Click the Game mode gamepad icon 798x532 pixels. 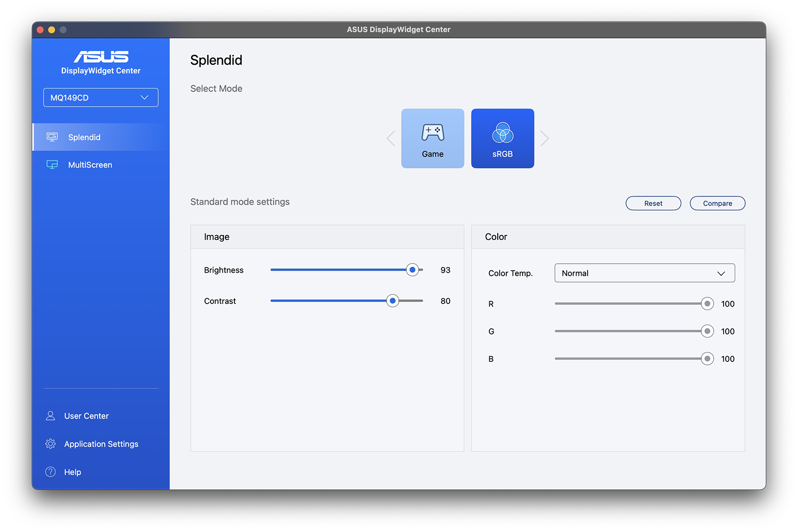433,133
